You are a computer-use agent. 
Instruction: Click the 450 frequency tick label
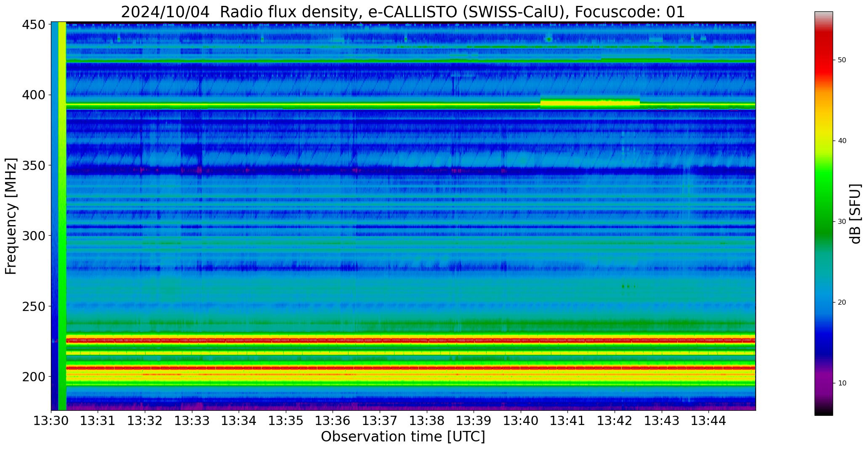[x=34, y=25]
